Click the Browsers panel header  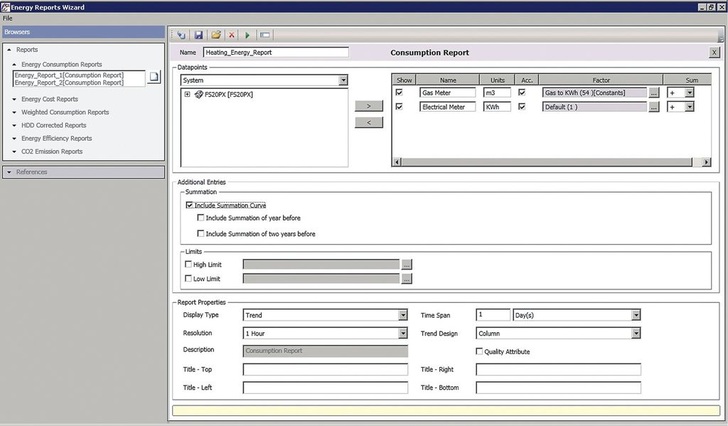click(84, 32)
